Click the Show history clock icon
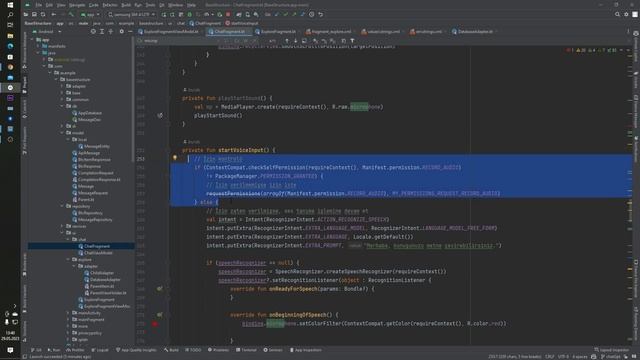Screen dimensions: 640x360 point(311,14)
